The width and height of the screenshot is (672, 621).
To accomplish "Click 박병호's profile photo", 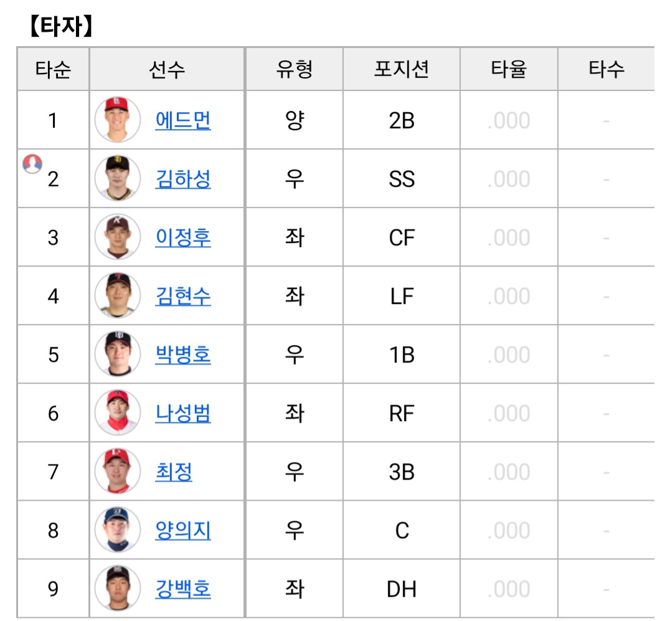I will [x=118, y=354].
